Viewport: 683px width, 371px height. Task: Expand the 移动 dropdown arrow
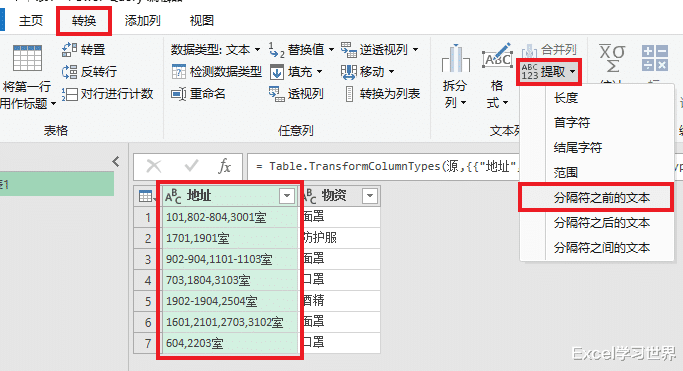pos(391,71)
